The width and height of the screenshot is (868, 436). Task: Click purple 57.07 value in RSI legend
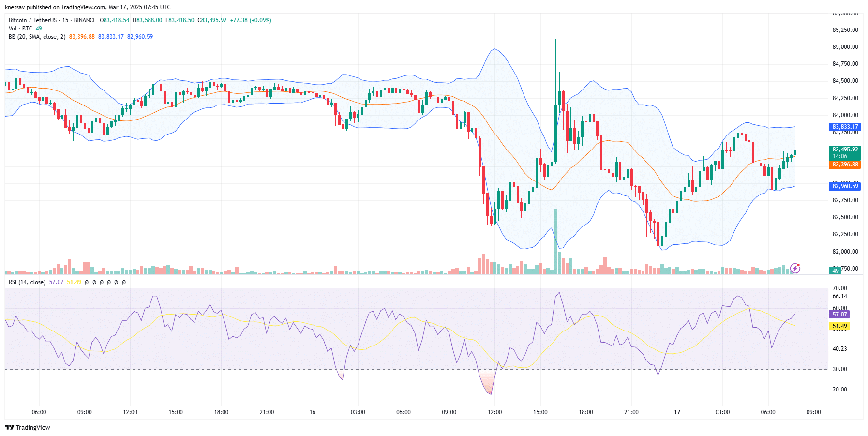56,282
